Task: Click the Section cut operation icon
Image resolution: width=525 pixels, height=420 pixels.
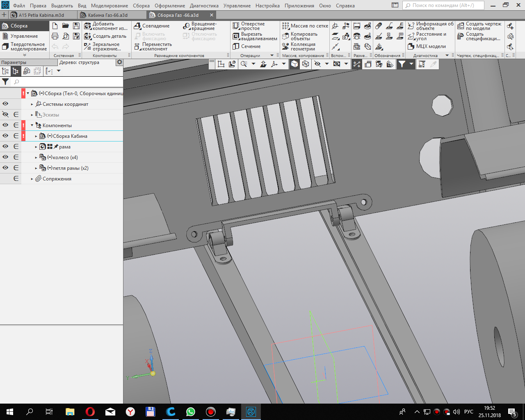Action: pos(236,46)
